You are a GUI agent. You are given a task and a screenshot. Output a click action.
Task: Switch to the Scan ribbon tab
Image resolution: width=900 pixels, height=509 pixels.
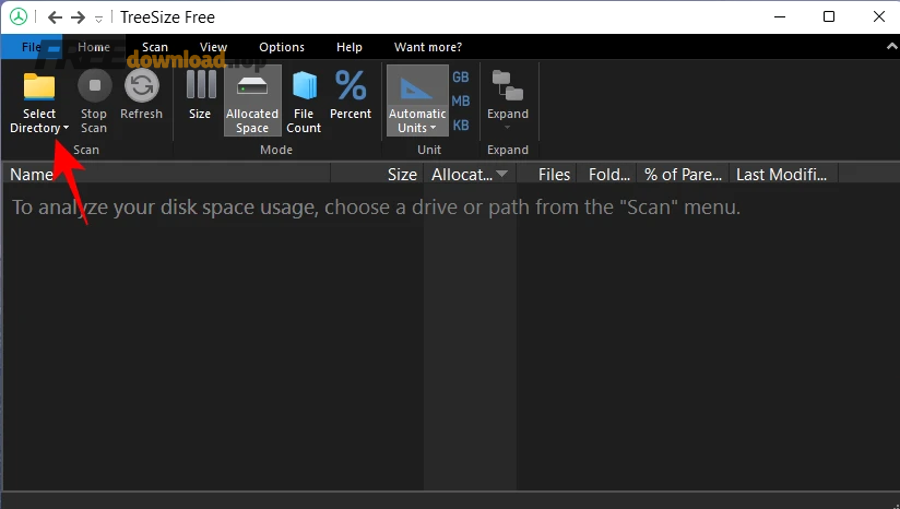155,47
